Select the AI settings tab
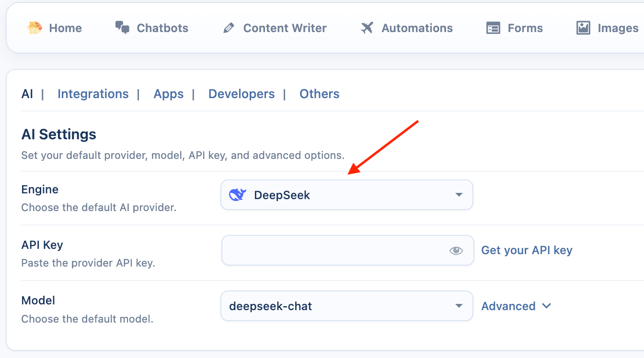644x358 pixels. [27, 94]
